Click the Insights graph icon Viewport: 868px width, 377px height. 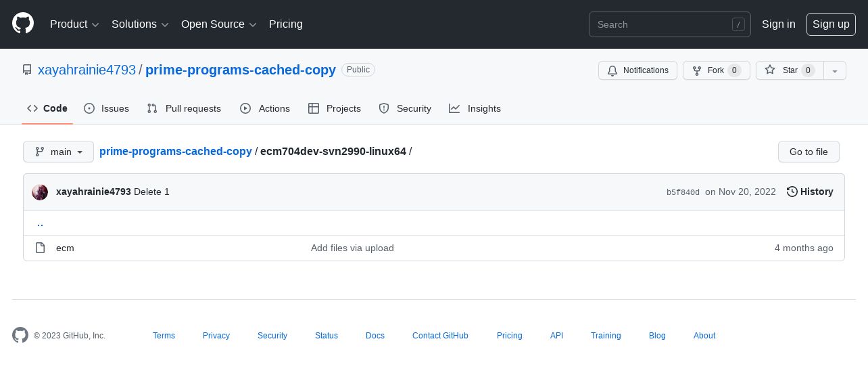click(454, 108)
